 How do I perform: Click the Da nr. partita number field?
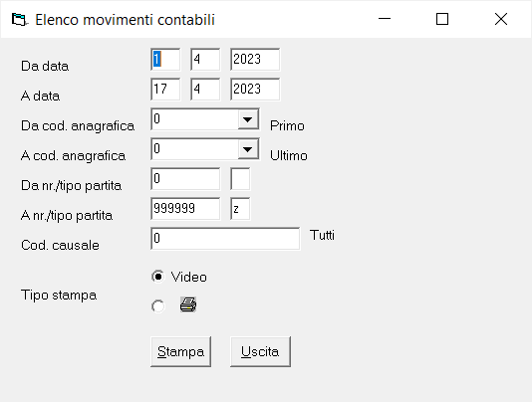[185, 179]
